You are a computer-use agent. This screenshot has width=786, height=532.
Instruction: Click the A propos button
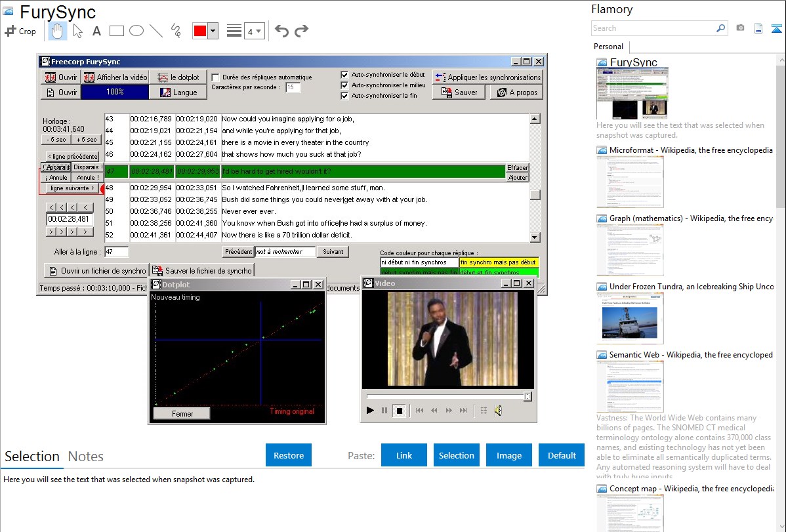[x=517, y=92]
